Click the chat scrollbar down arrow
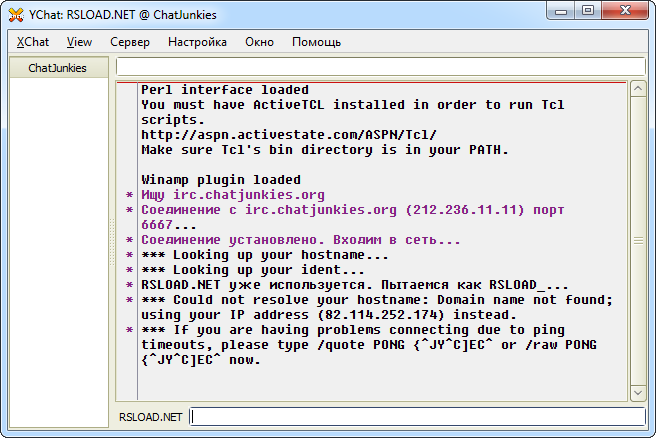Viewport: 656px width, 438px height. tap(637, 393)
